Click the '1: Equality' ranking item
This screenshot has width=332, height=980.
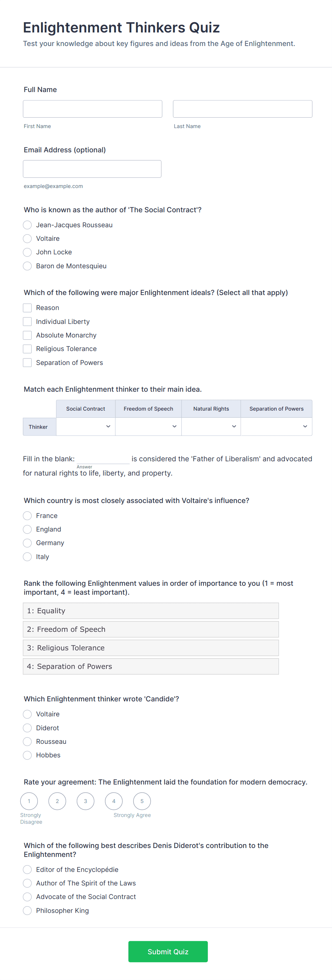click(x=151, y=611)
